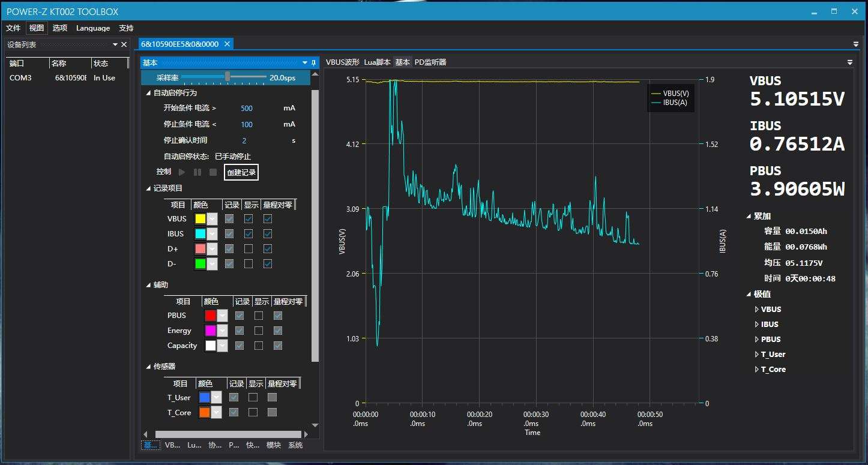
Task: Open the IBUS color dropdown arrow
Action: [212, 234]
